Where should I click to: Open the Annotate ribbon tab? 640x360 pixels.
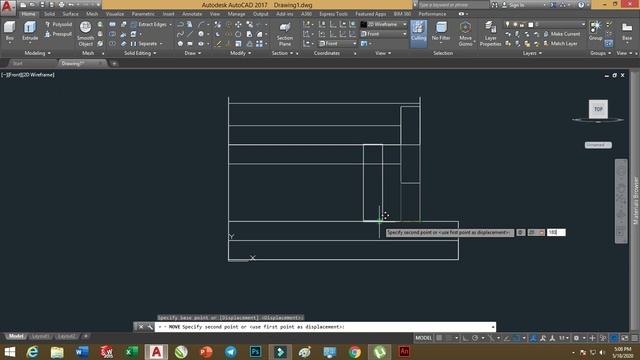pos(192,14)
